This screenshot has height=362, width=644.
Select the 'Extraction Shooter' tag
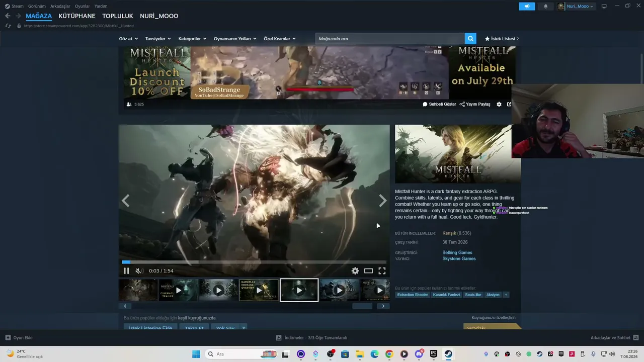(x=413, y=295)
